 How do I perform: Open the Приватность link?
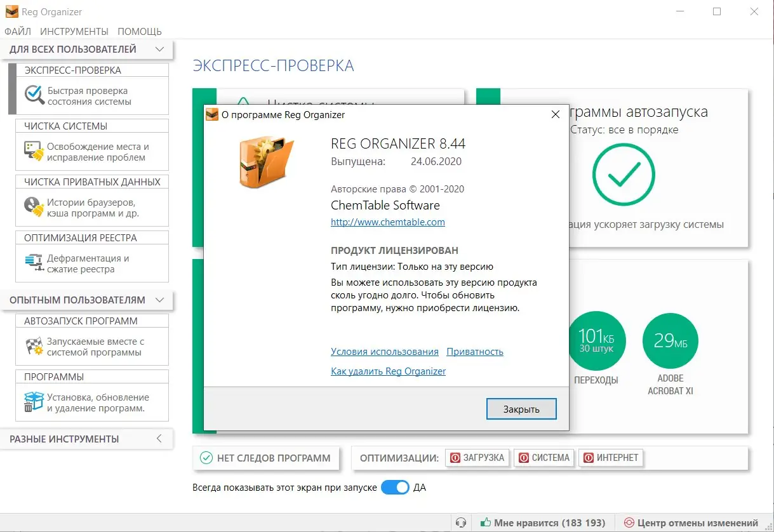(x=475, y=352)
